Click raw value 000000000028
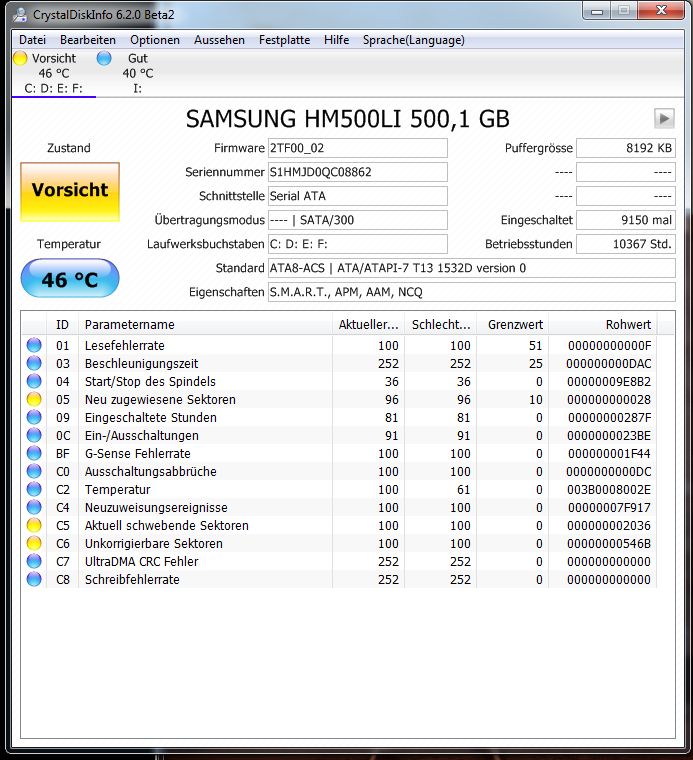Viewport: 693px width, 760px height. coord(609,399)
